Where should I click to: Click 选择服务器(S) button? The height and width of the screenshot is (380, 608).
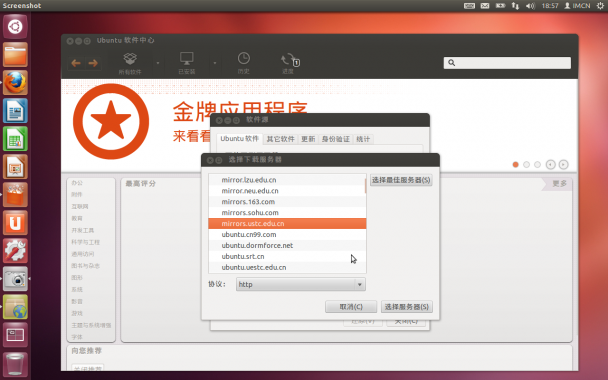click(407, 307)
